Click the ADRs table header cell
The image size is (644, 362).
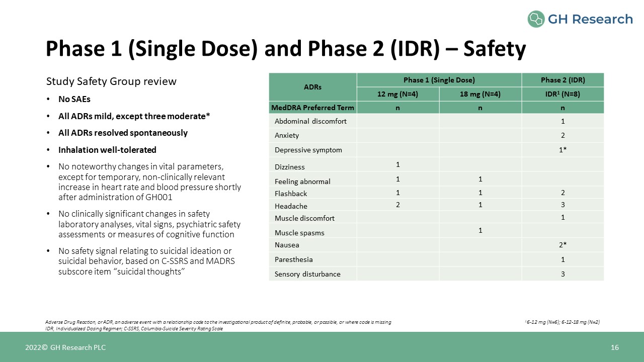pyautogui.click(x=312, y=87)
